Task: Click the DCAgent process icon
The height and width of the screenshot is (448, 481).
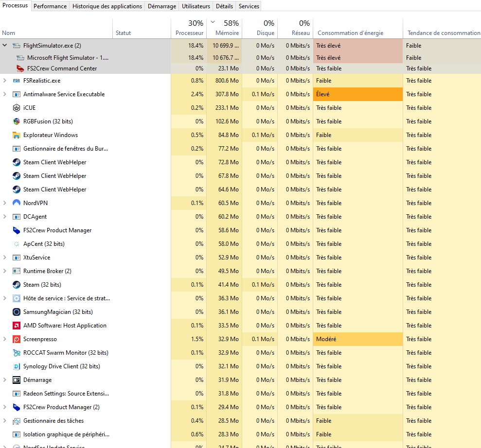Action: 16,217
